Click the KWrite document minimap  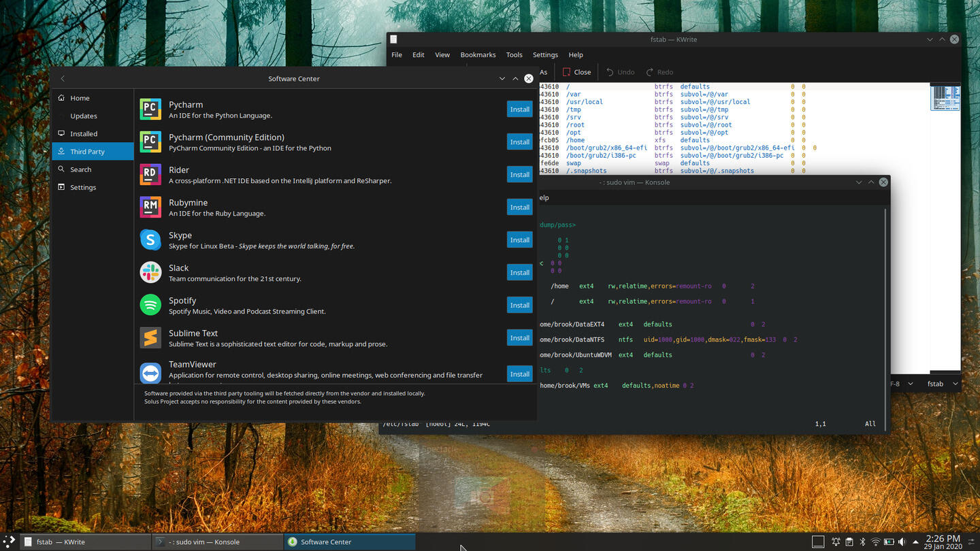[x=945, y=98]
